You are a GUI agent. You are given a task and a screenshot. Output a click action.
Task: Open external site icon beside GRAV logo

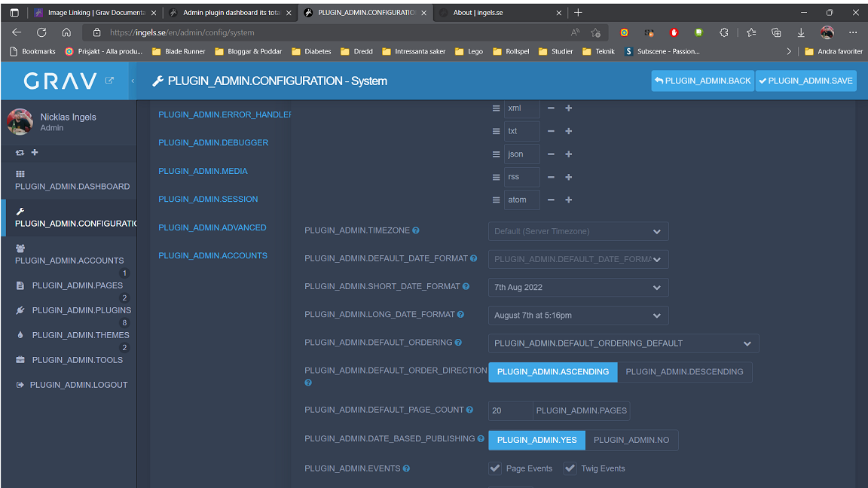109,81
